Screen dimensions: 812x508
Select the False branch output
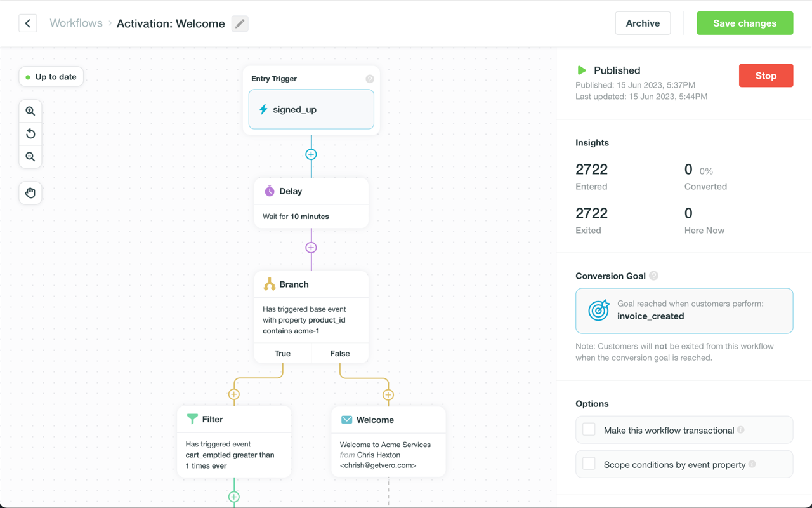point(339,353)
